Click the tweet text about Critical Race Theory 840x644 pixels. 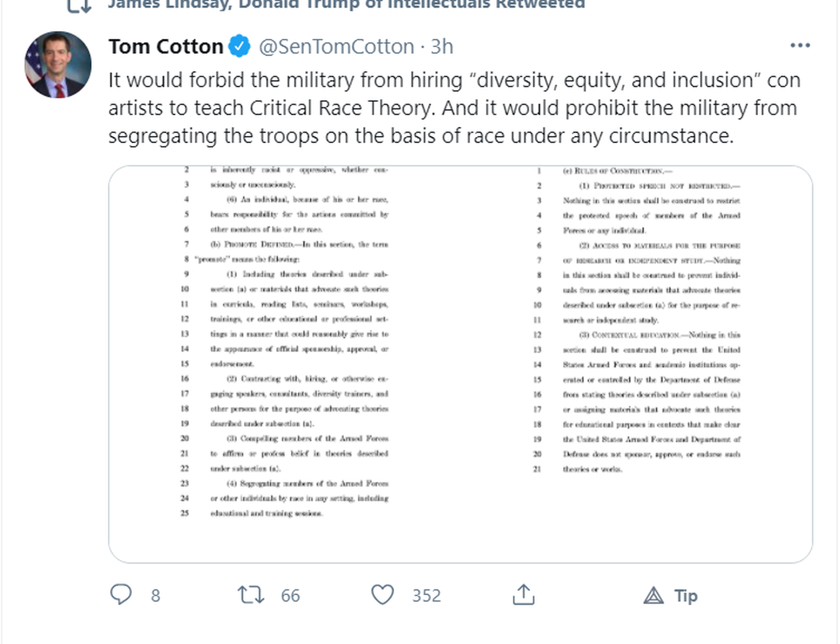tap(453, 108)
